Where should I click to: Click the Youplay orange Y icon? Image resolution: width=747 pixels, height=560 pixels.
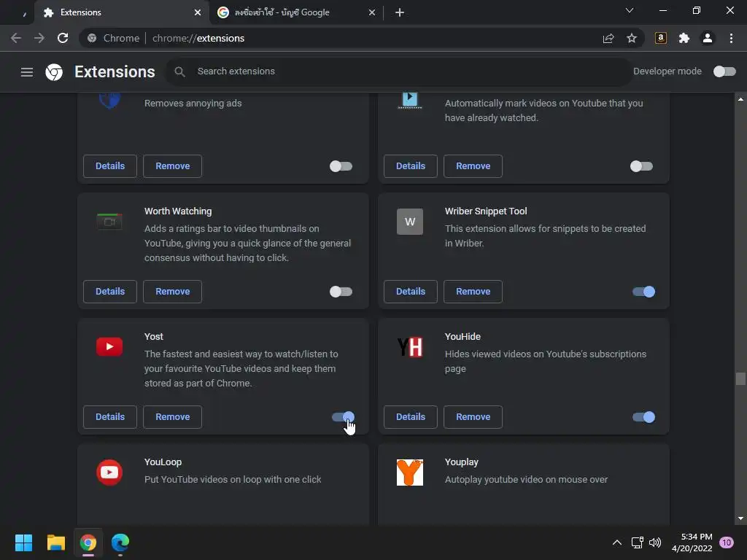[410, 472]
